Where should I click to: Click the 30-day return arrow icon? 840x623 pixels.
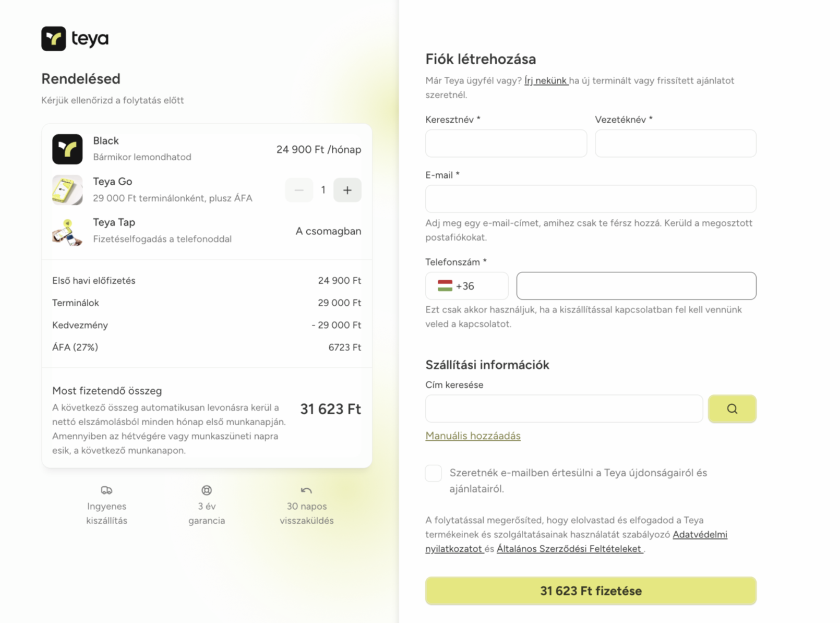(x=306, y=490)
